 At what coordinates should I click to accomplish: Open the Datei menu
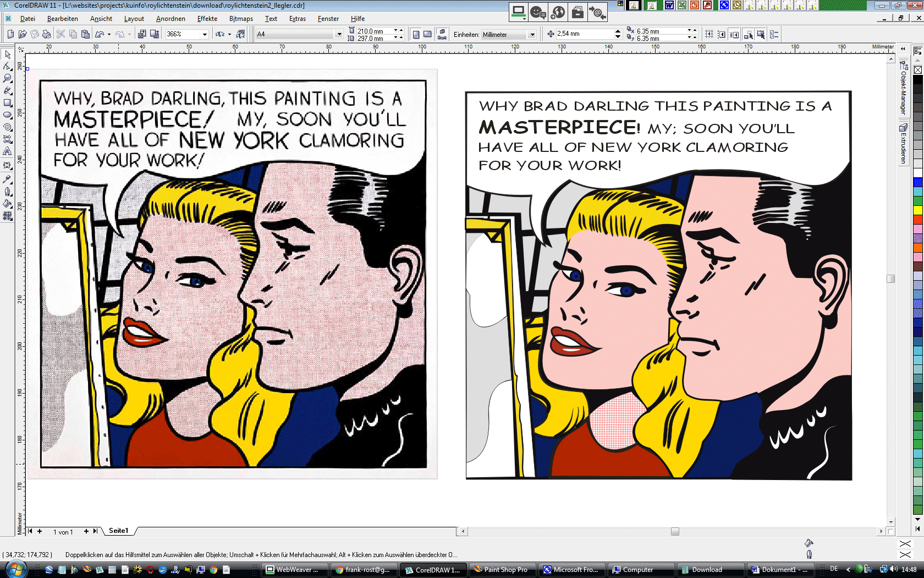coord(28,19)
